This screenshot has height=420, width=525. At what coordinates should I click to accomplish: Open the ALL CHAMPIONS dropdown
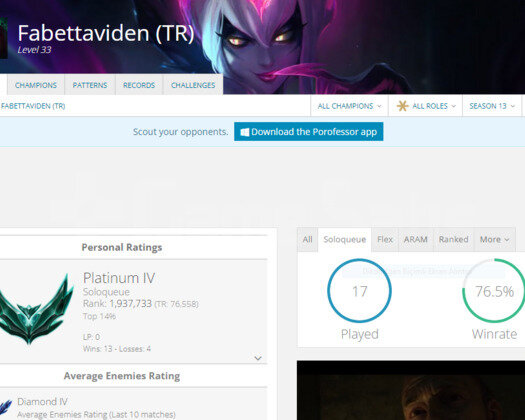(349, 106)
